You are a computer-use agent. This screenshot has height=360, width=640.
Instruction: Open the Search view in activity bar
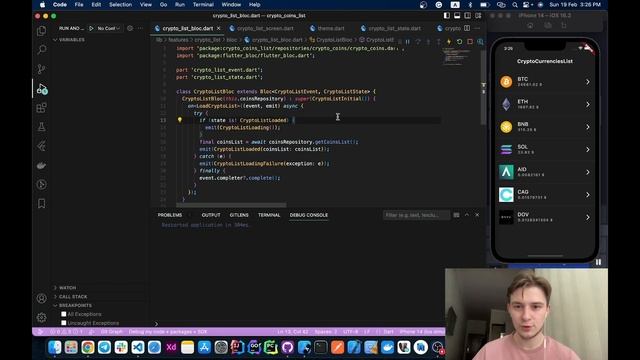42,50
